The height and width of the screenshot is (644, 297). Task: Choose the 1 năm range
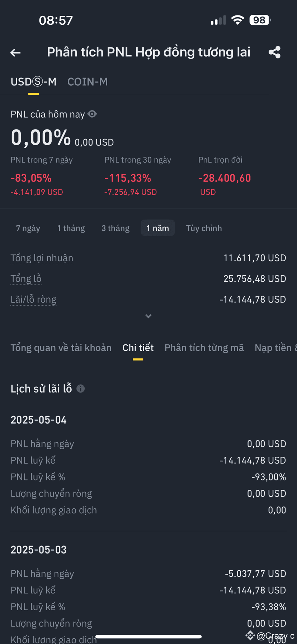tap(158, 228)
